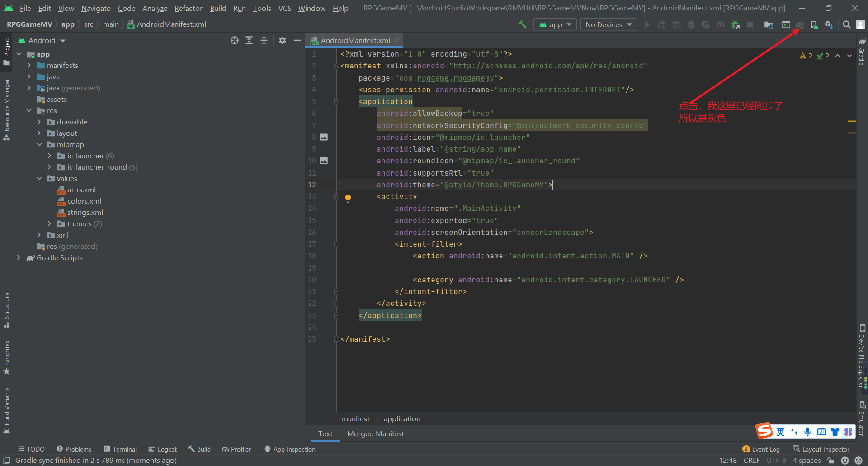Click Select Opened File target icon
The image size is (868, 466).
point(235,40)
